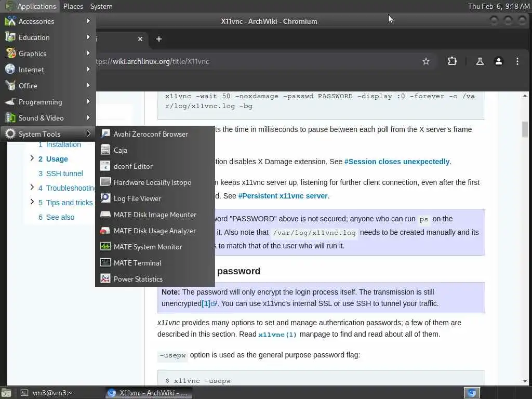
Task: Click the Internet globe icon
Action: (x=10, y=69)
